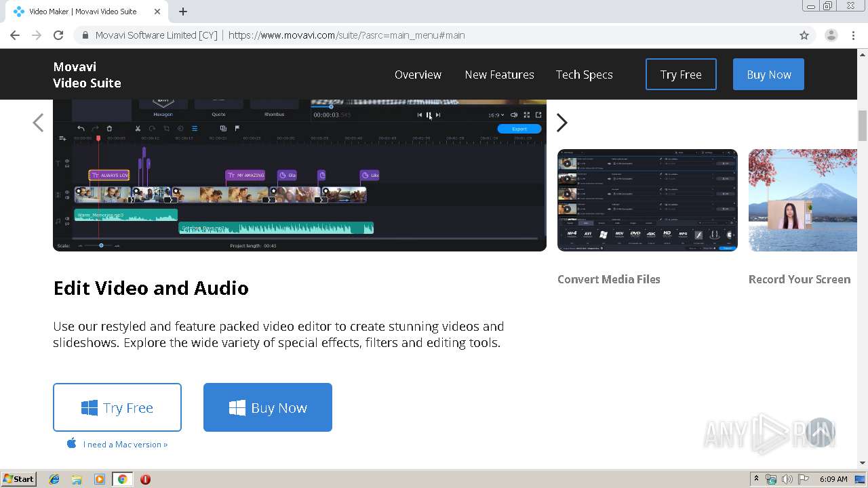Open Internet Explorer from taskbar
The image size is (868, 488).
tap(54, 479)
